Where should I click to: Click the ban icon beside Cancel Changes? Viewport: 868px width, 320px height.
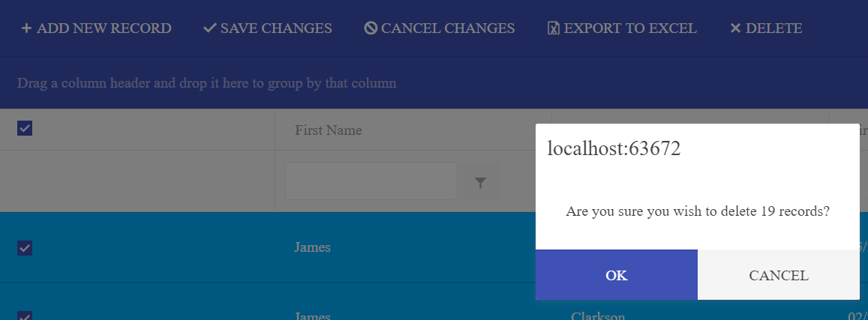tap(371, 28)
